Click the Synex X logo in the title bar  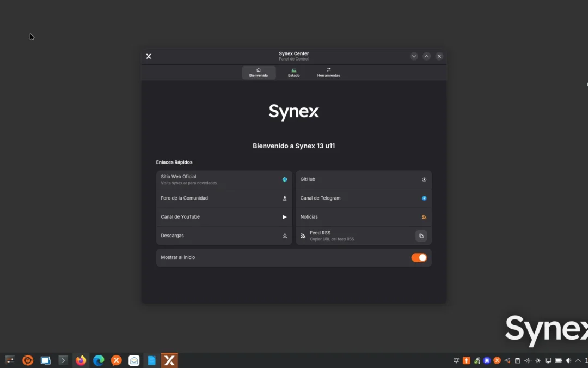[x=149, y=56]
